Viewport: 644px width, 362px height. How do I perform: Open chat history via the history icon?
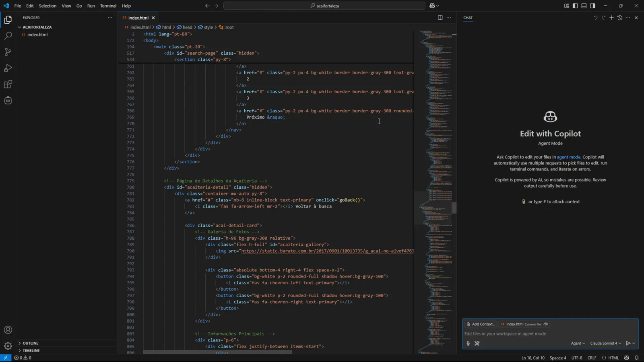pos(620,18)
